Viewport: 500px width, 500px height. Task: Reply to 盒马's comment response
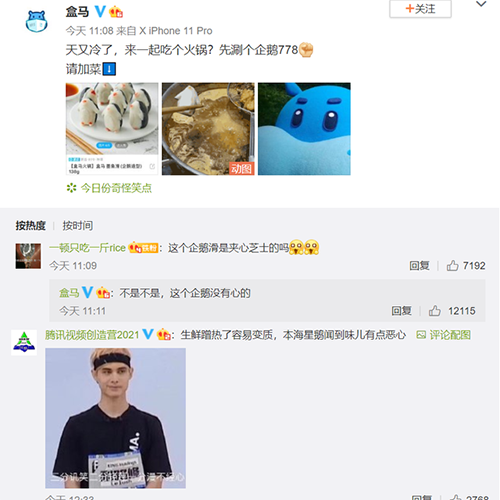pos(401,311)
